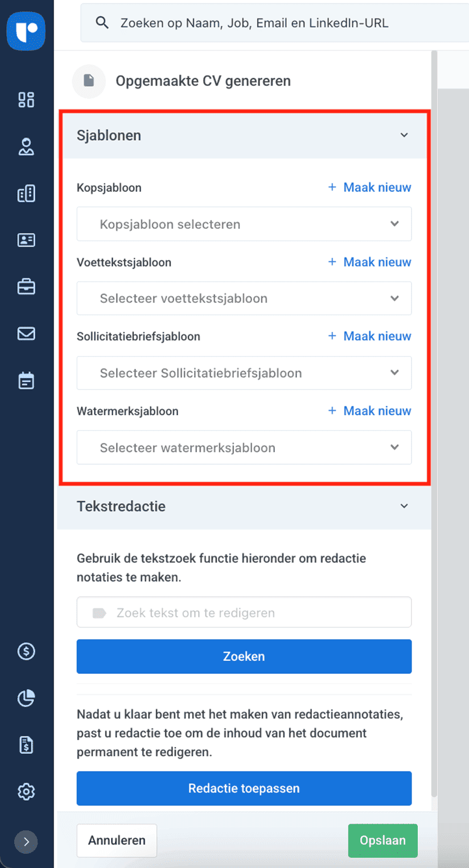Image resolution: width=469 pixels, height=868 pixels.
Task: Open the Selecteer watermerksjabloon dropdown
Action: pos(244,448)
